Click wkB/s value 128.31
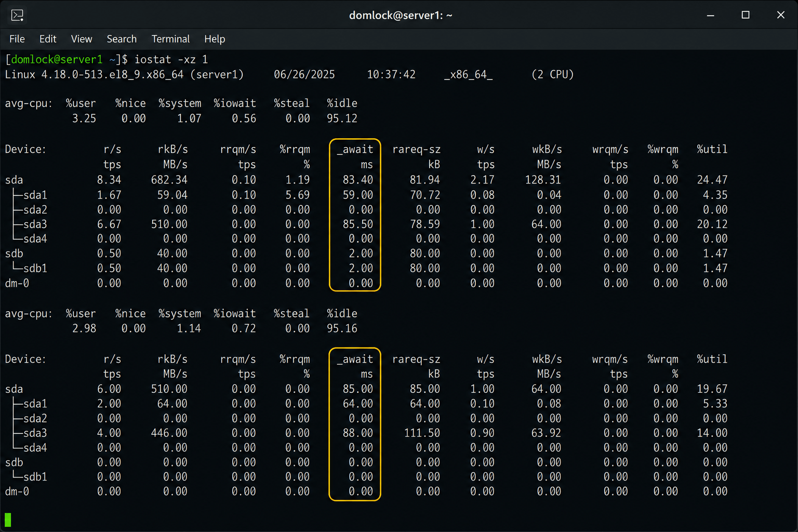This screenshot has height=532, width=798. tap(543, 180)
